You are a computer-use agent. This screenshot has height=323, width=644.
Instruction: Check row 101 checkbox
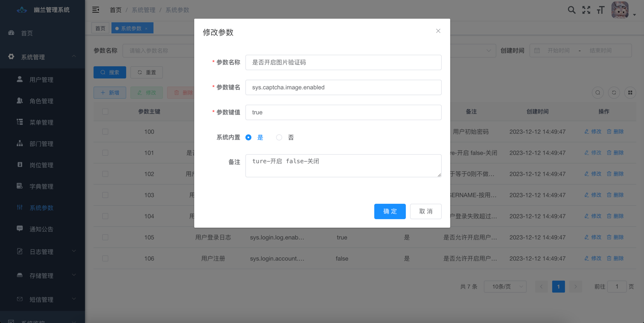click(x=105, y=153)
